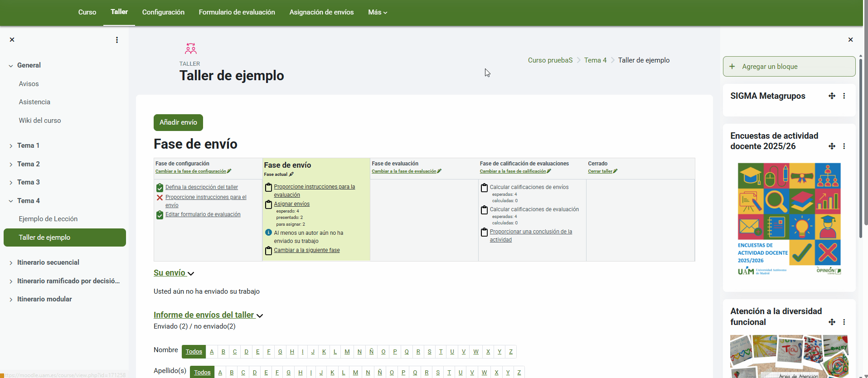The width and height of the screenshot is (868, 378).
Task: Click plus icon to add a block
Action: (732, 67)
